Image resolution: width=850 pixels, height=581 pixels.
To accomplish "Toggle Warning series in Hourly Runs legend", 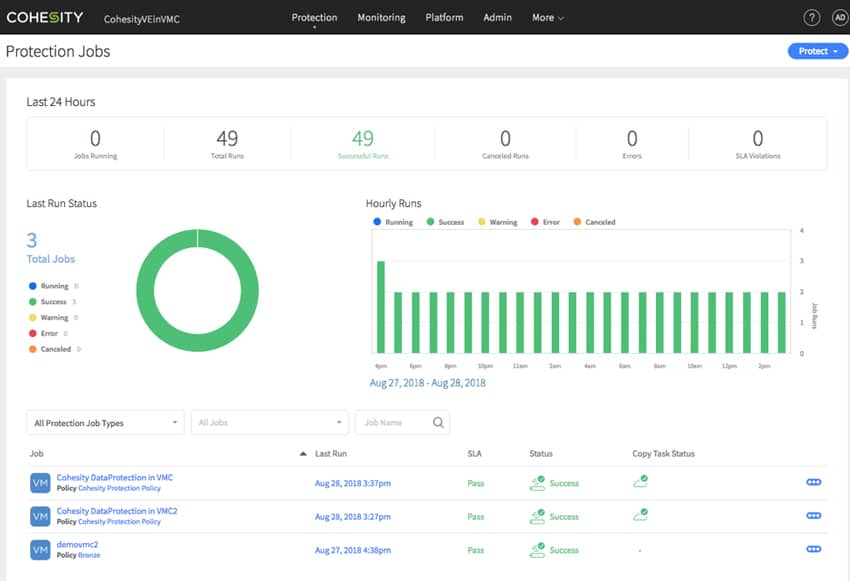I will click(498, 222).
